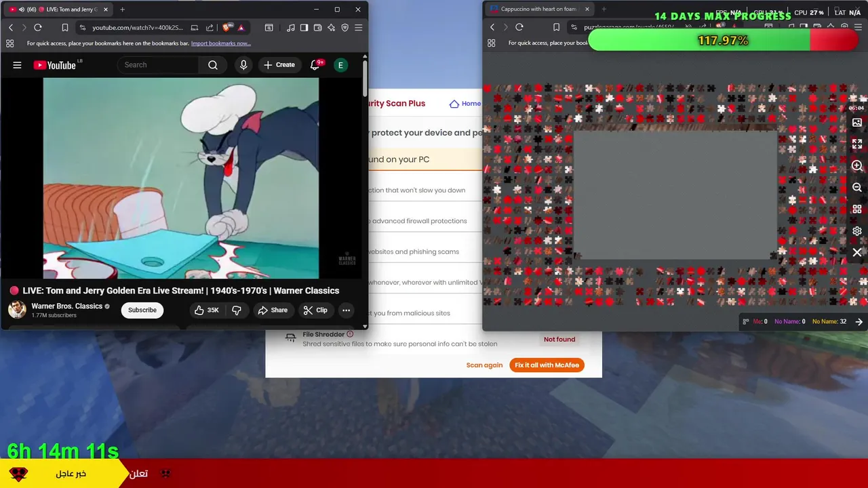Screen dimensions: 868x488
Task: Expand the players score arrow
Action: pos(859,322)
